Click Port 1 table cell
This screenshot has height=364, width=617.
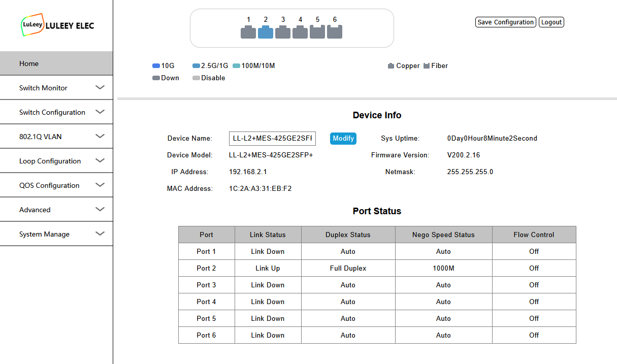[207, 251]
